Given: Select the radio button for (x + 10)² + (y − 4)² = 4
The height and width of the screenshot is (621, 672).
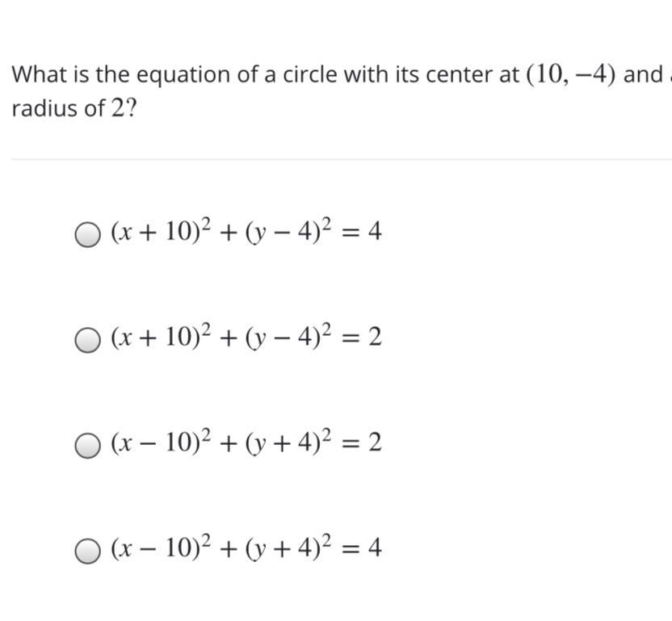Looking at the screenshot, I should click(x=88, y=234).
